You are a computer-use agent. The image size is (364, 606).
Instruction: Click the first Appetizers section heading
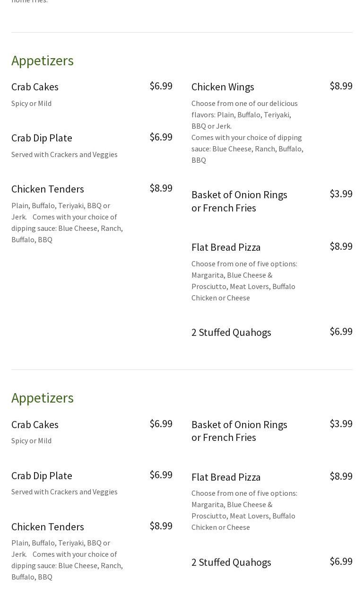coord(43,61)
